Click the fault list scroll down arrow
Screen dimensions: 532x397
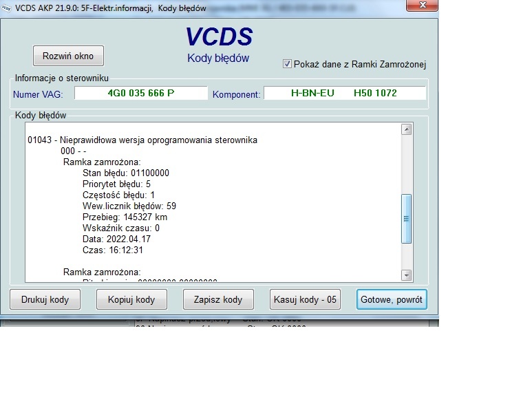pos(407,275)
